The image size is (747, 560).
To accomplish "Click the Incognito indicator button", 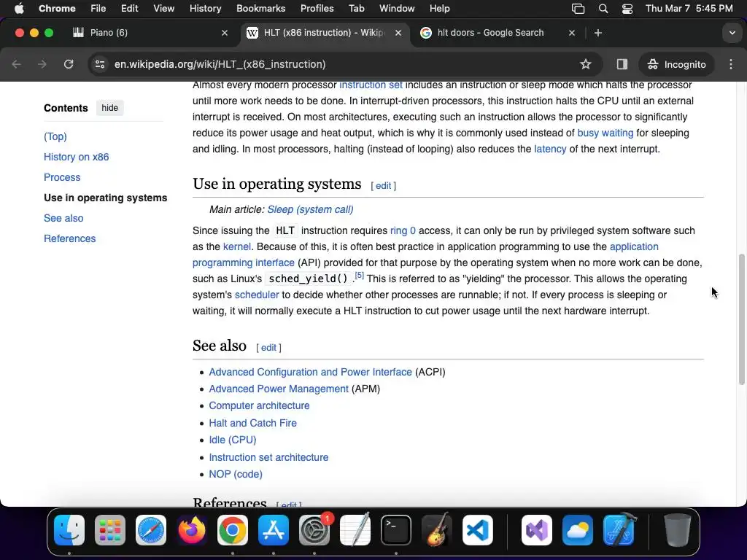I will [x=676, y=64].
